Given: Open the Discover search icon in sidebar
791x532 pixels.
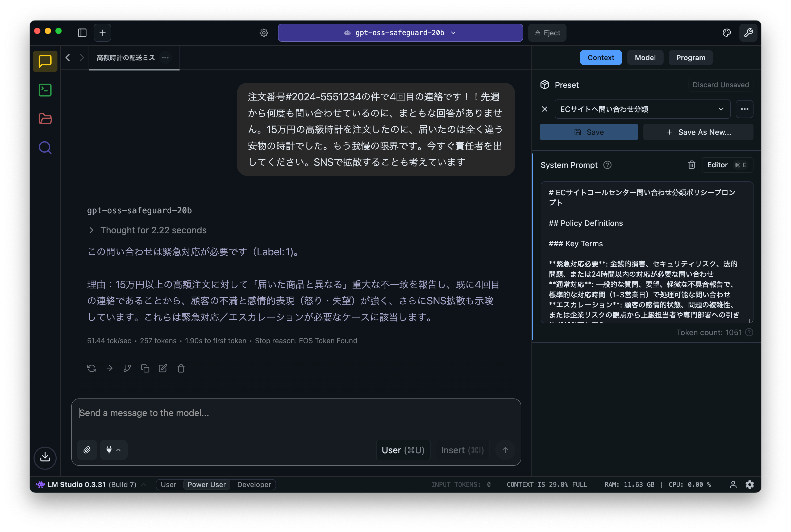Looking at the screenshot, I should [x=45, y=148].
